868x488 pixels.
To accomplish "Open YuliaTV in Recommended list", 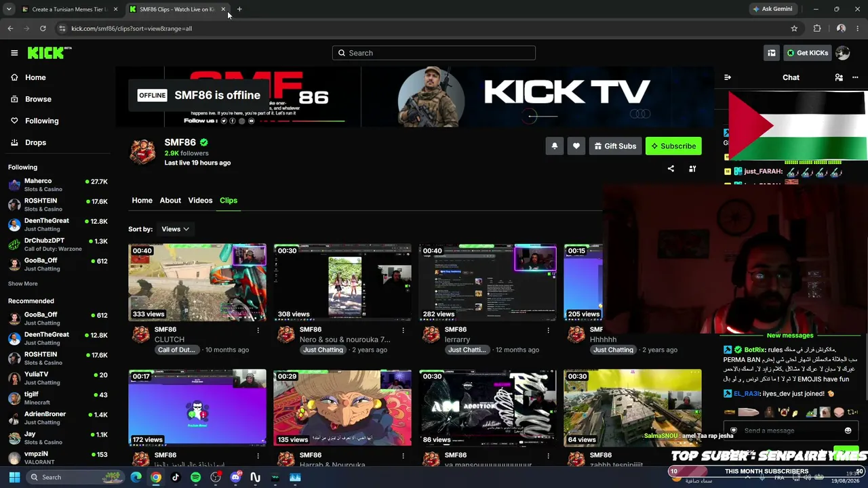I will [x=58, y=378].
